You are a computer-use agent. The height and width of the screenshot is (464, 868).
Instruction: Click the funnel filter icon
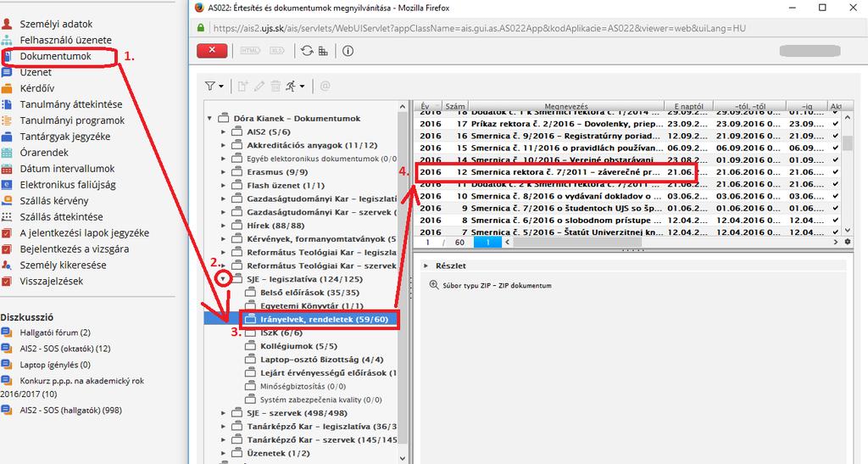point(210,87)
